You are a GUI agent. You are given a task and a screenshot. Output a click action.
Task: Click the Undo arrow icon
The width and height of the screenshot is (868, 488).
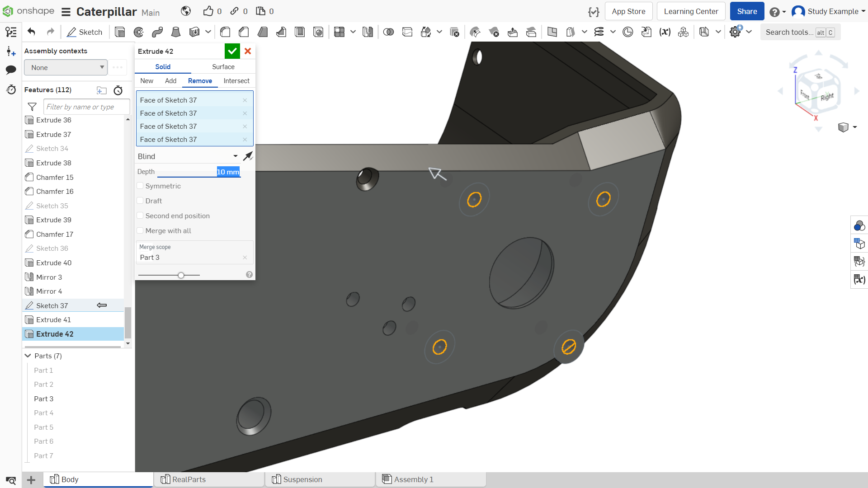31,32
